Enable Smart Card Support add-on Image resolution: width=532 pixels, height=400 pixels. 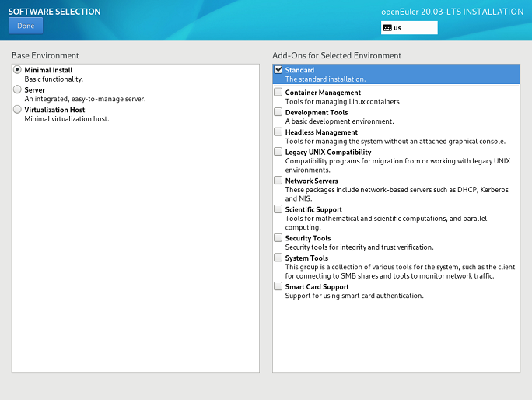tap(278, 286)
